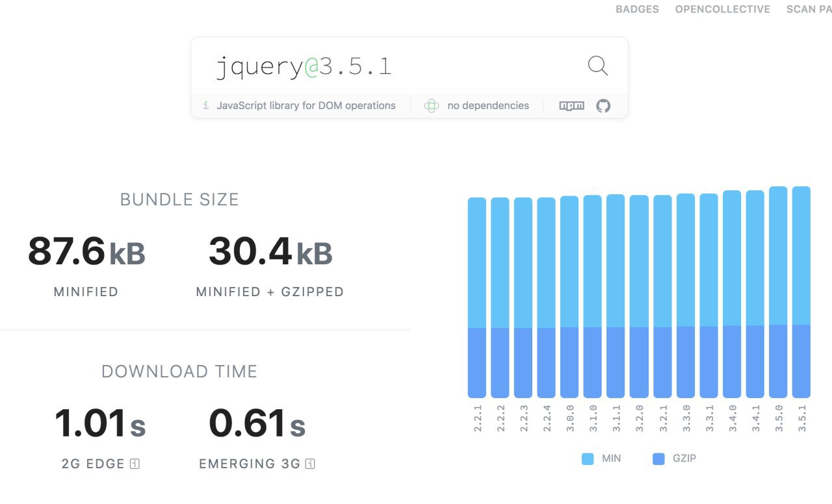Click the GZIP legend label
The image size is (832, 504).
tap(684, 459)
